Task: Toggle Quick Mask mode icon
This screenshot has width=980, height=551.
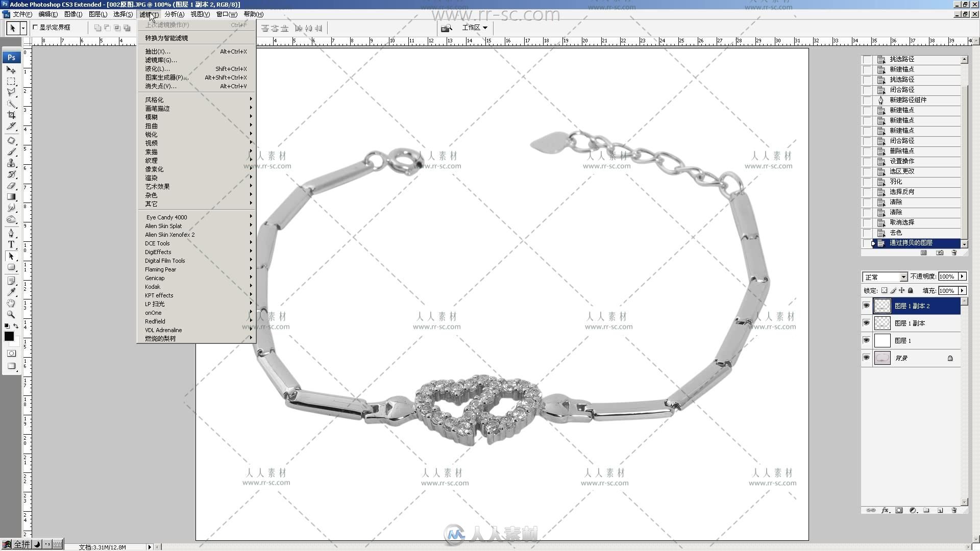Action: pos(11,353)
